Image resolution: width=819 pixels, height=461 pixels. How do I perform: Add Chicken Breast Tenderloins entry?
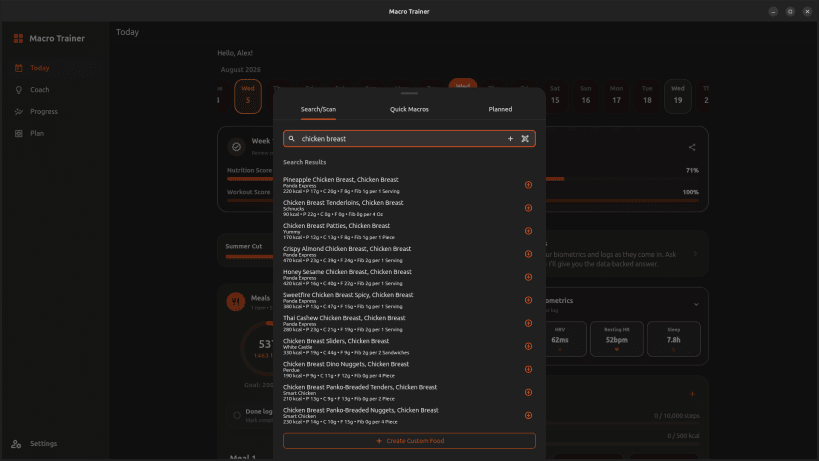point(528,208)
